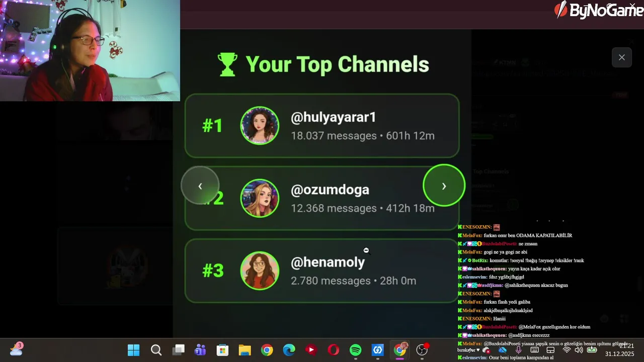Click the #1 rank label
Image resolution: width=644 pixels, height=362 pixels.
point(212,126)
